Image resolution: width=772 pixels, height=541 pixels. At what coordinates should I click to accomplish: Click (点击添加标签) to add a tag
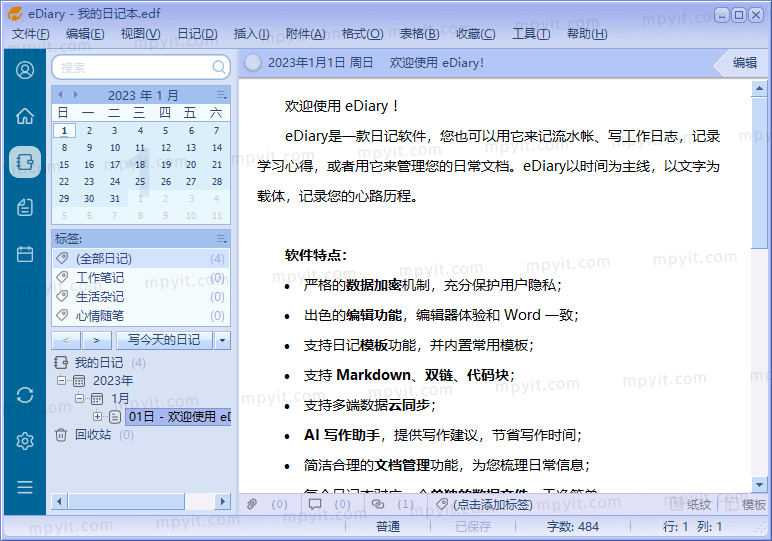[x=493, y=504]
